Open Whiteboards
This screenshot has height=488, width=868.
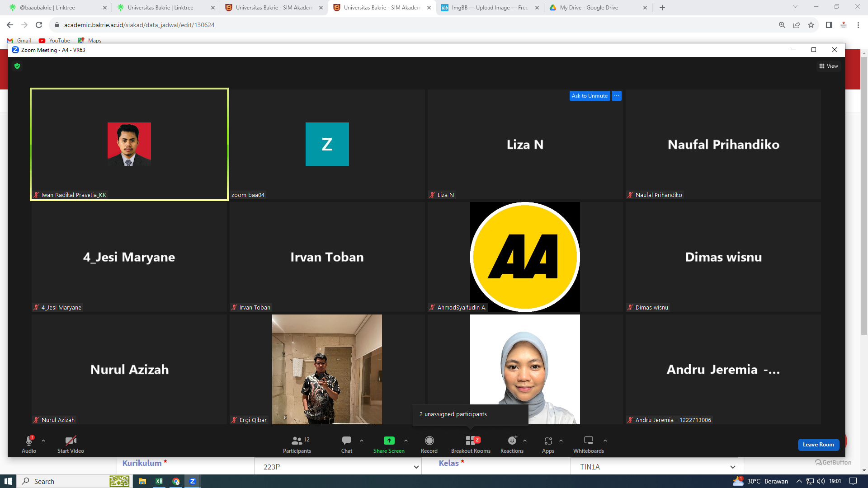click(589, 444)
